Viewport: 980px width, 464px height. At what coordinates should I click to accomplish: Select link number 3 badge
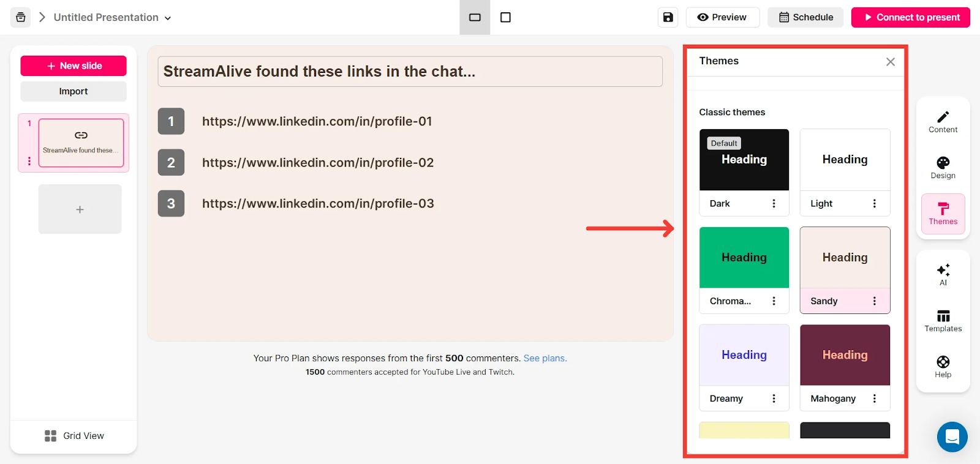(171, 203)
